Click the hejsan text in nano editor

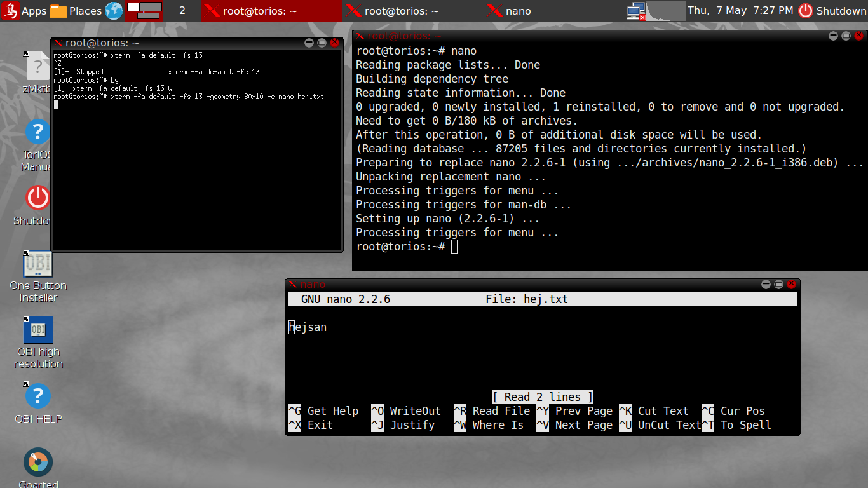pos(308,327)
